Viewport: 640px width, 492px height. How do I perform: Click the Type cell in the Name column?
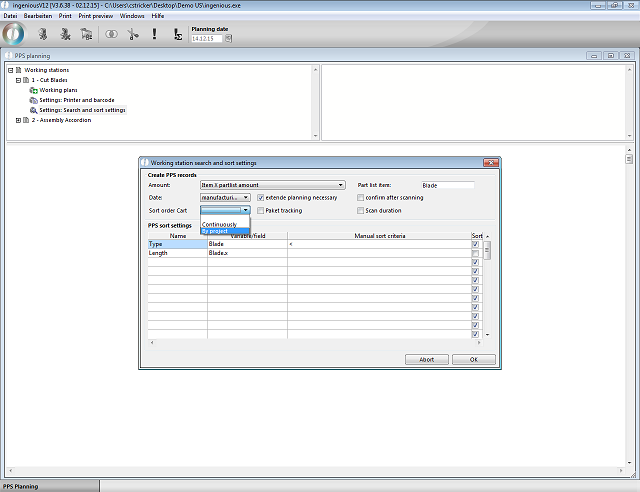pyautogui.click(x=177, y=244)
